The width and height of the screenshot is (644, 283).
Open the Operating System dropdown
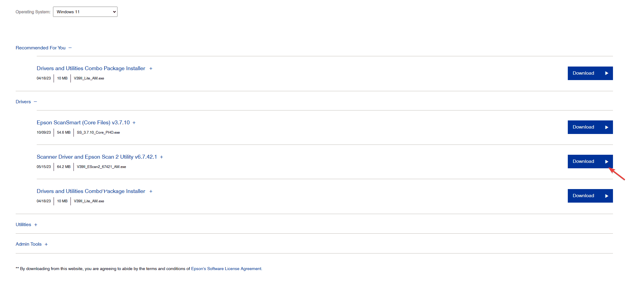point(85,12)
